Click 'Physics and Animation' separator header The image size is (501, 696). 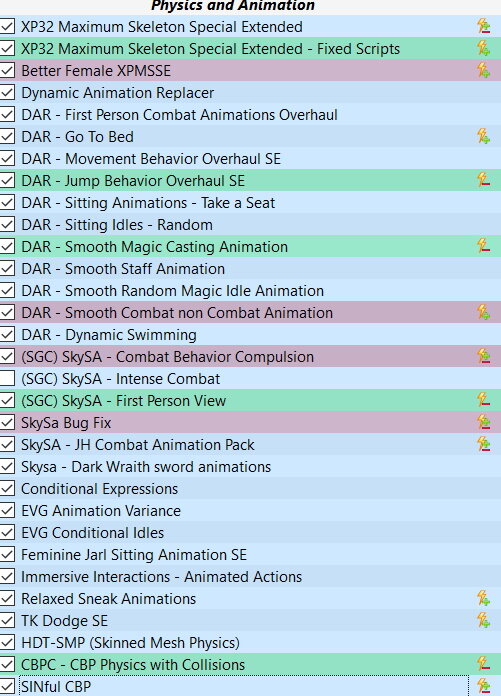tap(233, 6)
